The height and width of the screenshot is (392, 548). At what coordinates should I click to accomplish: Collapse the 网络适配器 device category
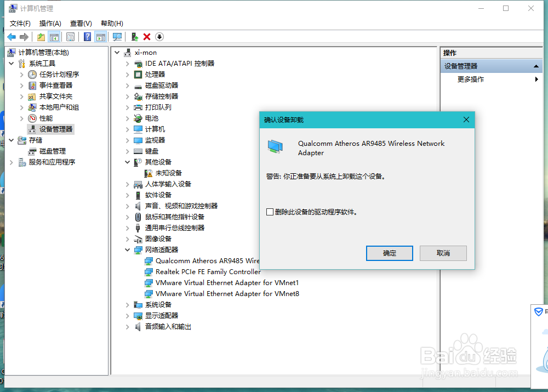pyautogui.click(x=128, y=250)
